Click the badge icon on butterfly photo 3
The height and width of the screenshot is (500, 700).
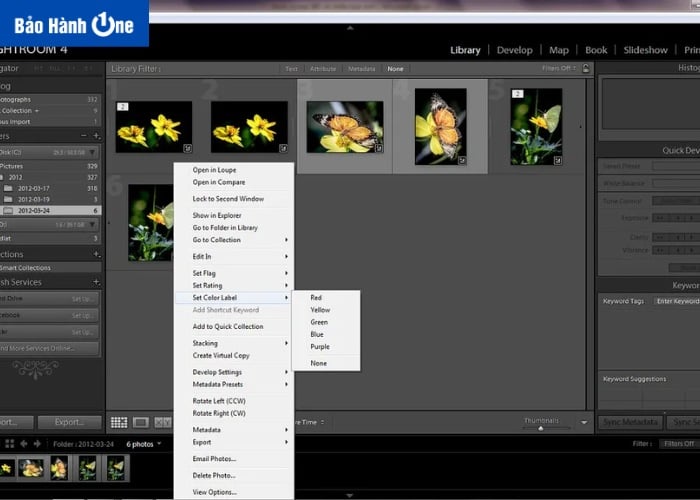(x=379, y=148)
